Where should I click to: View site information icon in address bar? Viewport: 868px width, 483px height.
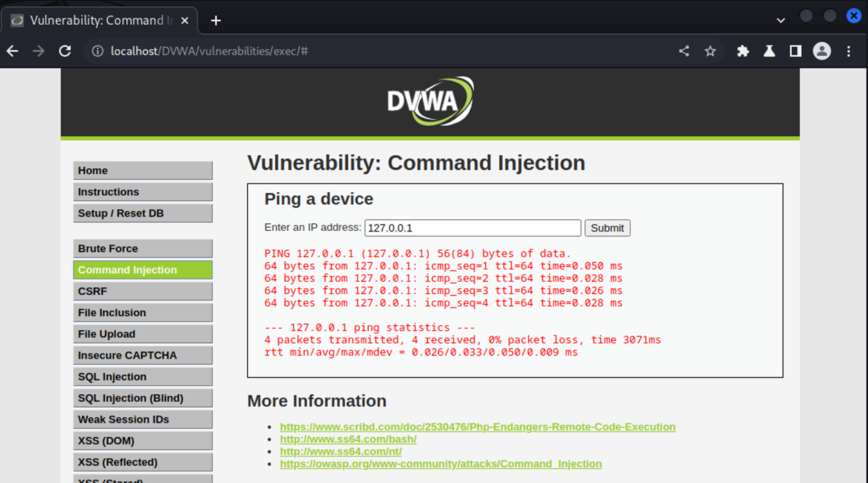click(98, 51)
